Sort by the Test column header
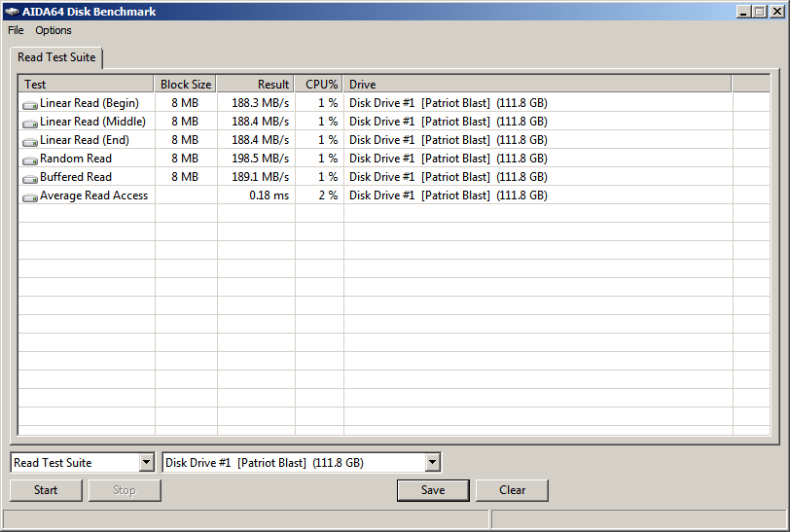This screenshot has height=532, width=790. (86, 85)
